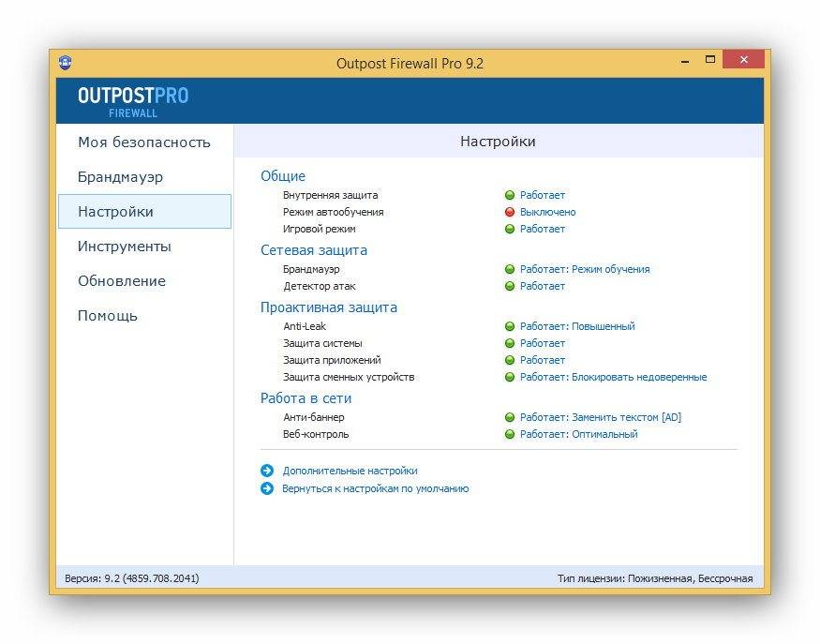820x644 pixels.
Task: Click version text 9.2 (4859.708.2041)
Action: point(152,578)
